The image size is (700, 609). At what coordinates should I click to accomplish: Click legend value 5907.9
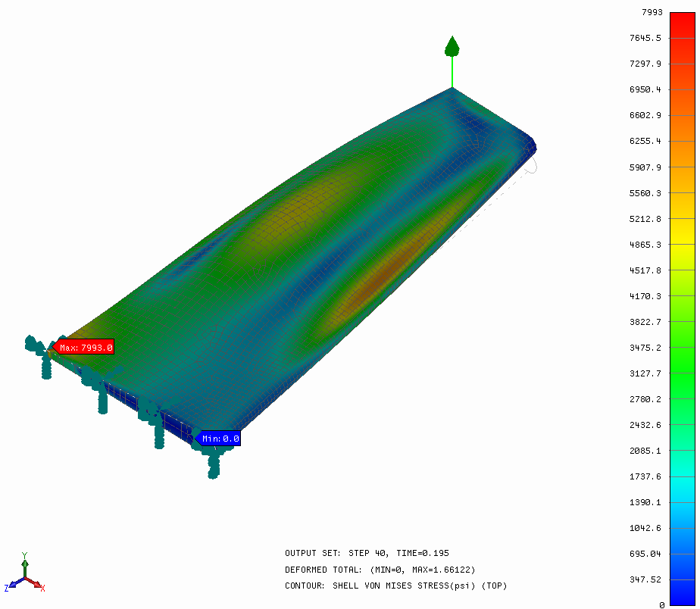point(645,167)
